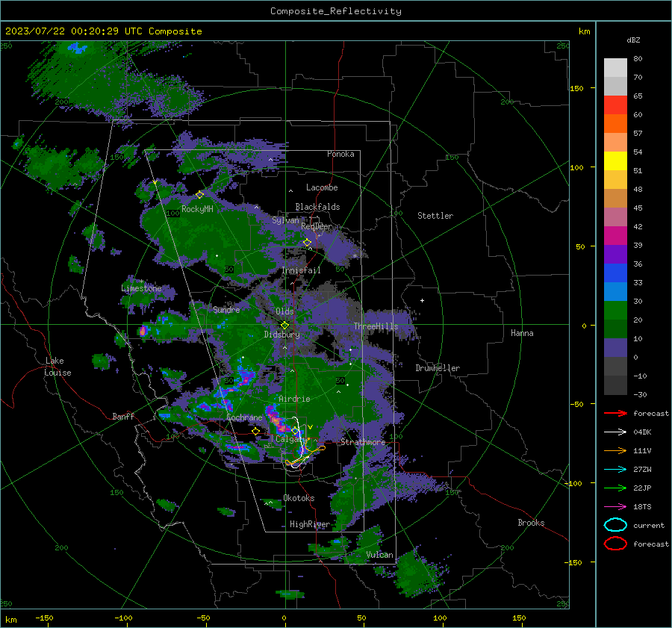
Task: Click the green 30 dBZ legend swatch
Action: tap(615, 310)
